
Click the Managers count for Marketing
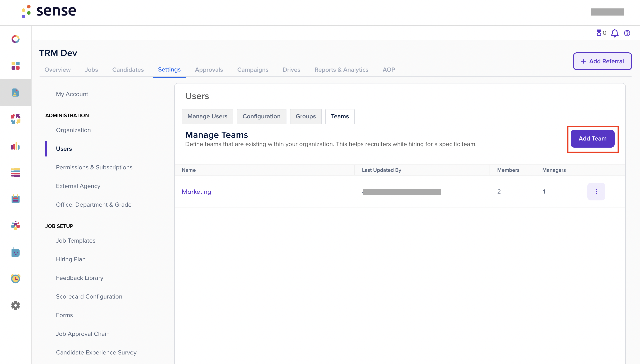544,192
